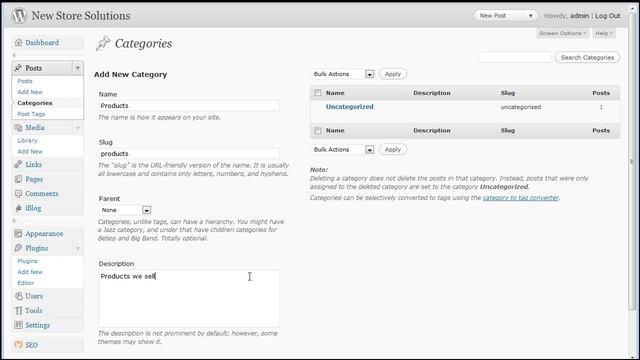Image resolution: width=640 pixels, height=360 pixels.
Task: Tick the select-all checkbox in table footer
Action: tap(318, 131)
